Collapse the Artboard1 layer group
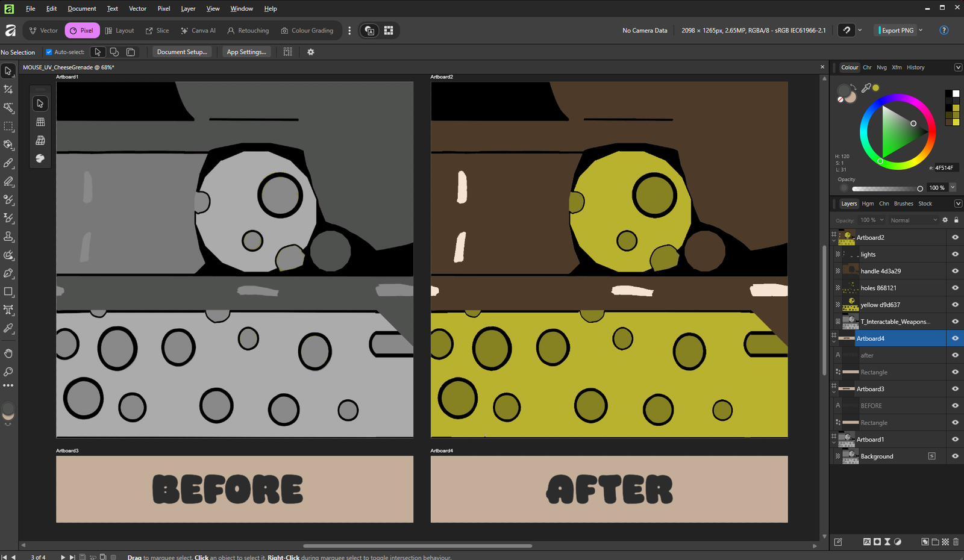 [834, 443]
